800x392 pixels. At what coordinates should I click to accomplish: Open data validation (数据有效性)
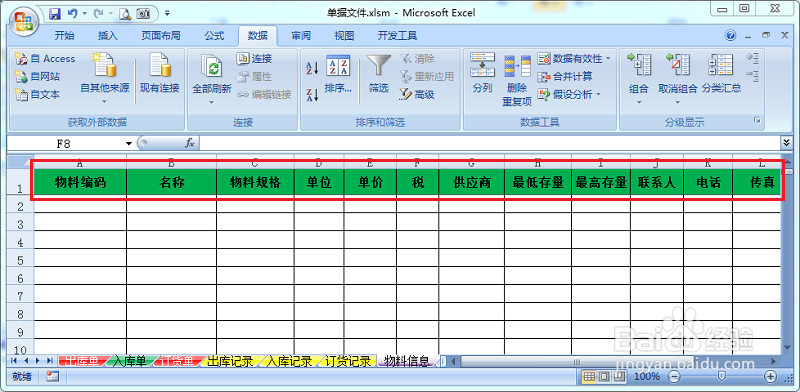pos(570,59)
